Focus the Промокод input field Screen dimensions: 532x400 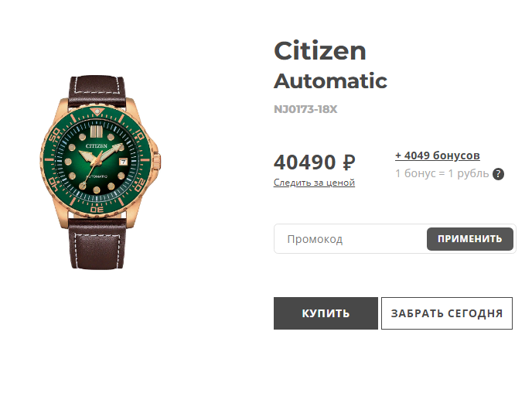(x=350, y=239)
